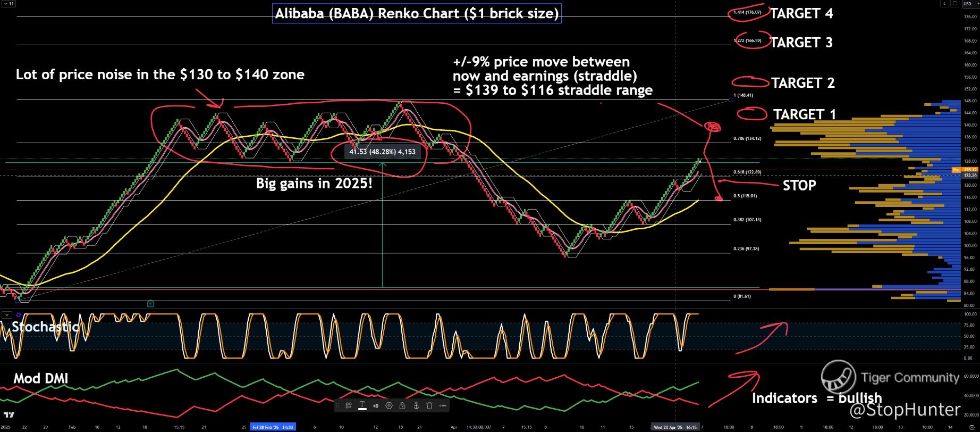Select the TARGET 4 text annotation

(x=801, y=14)
